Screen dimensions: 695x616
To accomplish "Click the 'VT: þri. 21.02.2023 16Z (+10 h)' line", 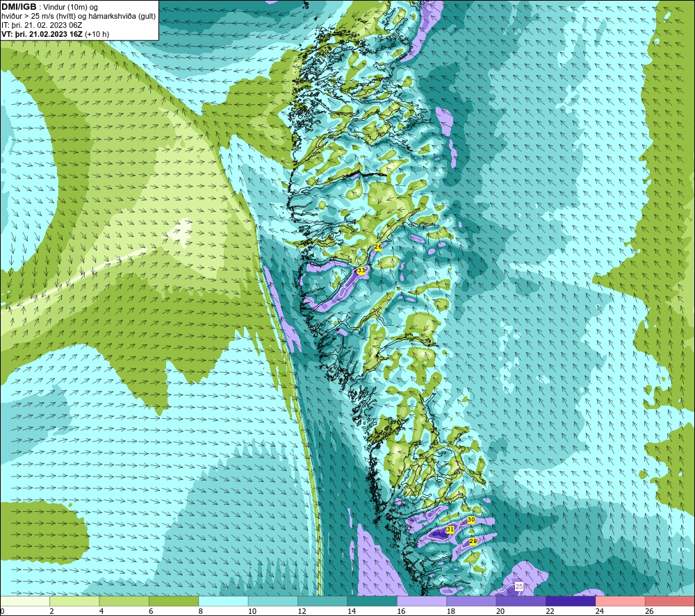I will (x=56, y=34).
